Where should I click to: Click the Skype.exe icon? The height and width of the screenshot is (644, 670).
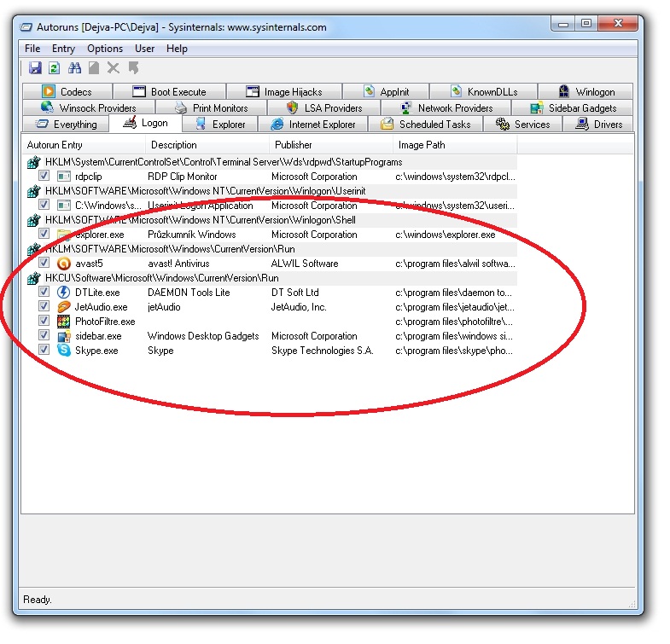(64, 351)
